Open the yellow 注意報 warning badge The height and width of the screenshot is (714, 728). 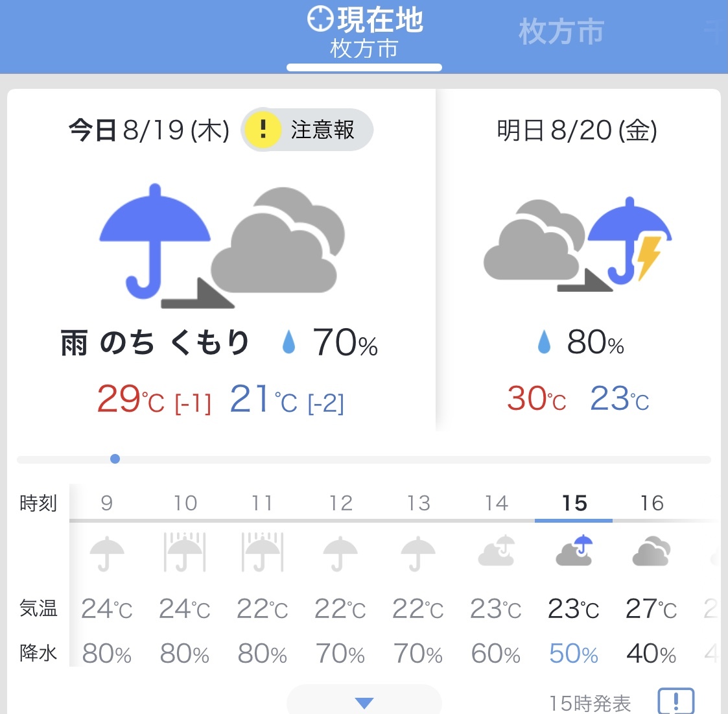coord(307,130)
